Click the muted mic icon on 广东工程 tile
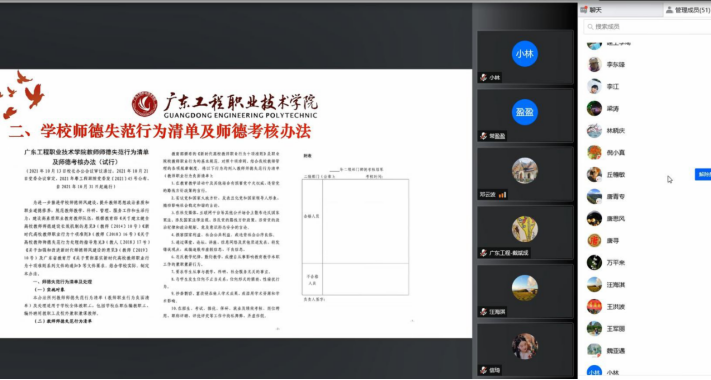 tap(483, 253)
